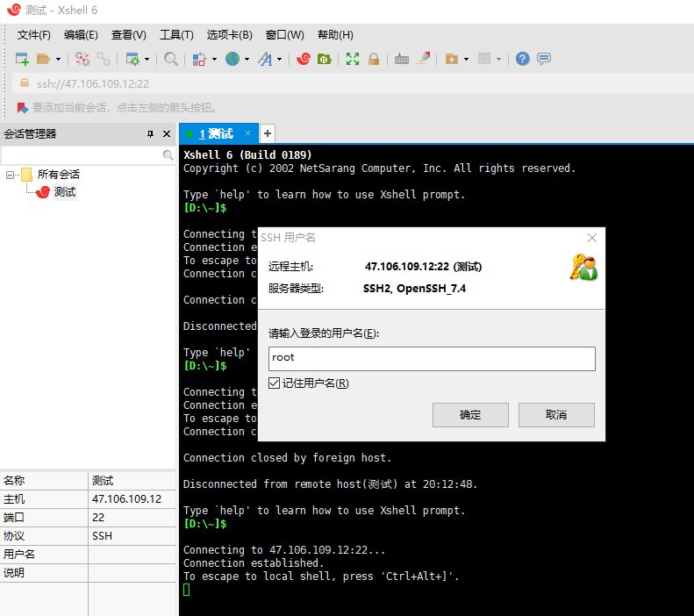This screenshot has height=616, width=694.
Task: Launch Xftp green folder icon
Action: 325,59
